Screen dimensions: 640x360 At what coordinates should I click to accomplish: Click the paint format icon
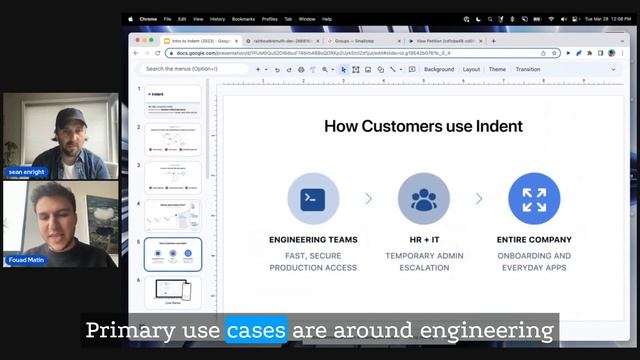(x=313, y=70)
